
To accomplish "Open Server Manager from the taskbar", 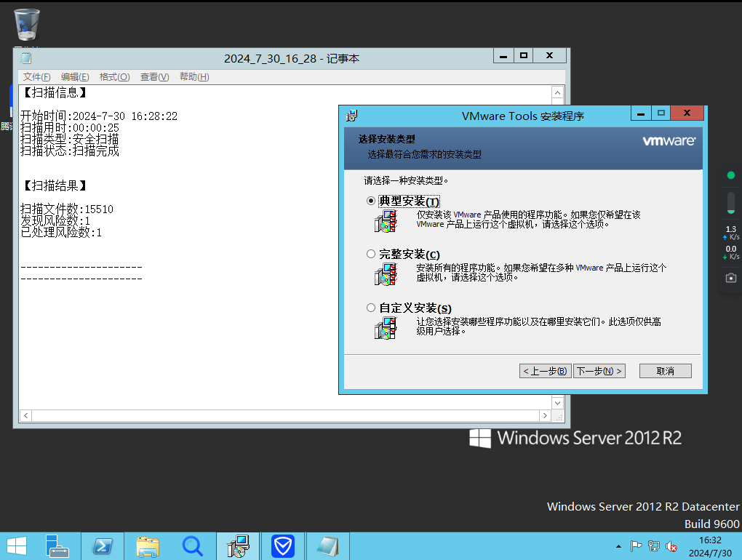I will pyautogui.click(x=57, y=546).
